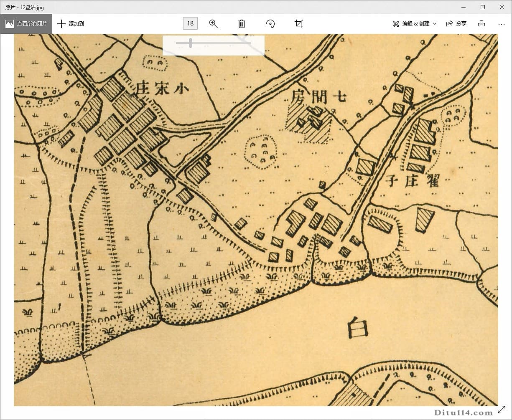
Task: Click the zoom slider handle
Action: pos(191,42)
